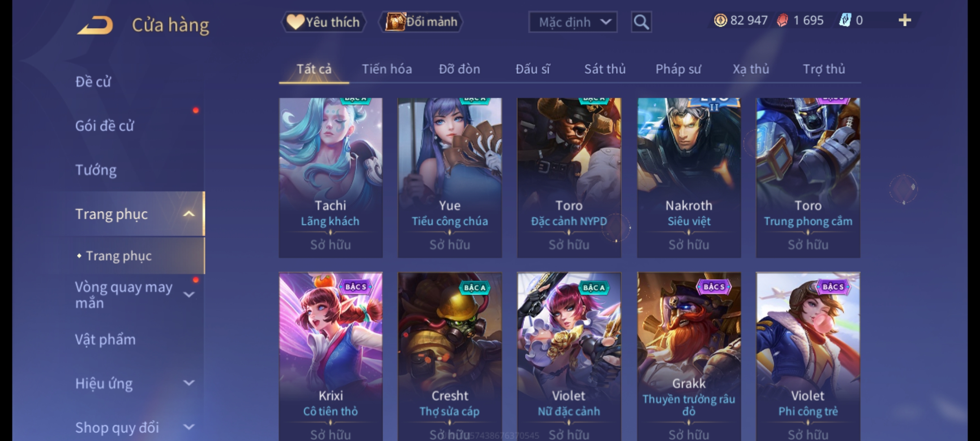Expand the Shop quy đổi section
The width and height of the screenshot is (980, 441).
click(189, 427)
